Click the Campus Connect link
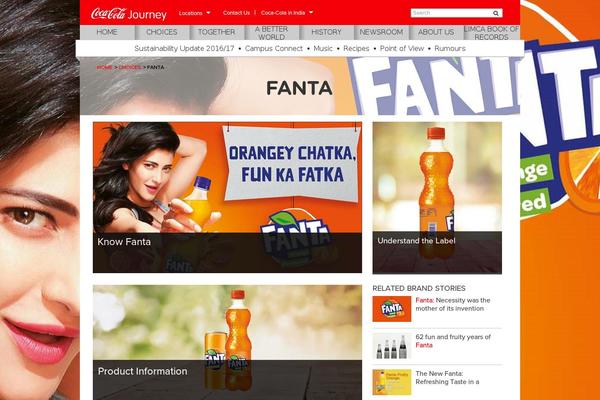 pos(274,49)
